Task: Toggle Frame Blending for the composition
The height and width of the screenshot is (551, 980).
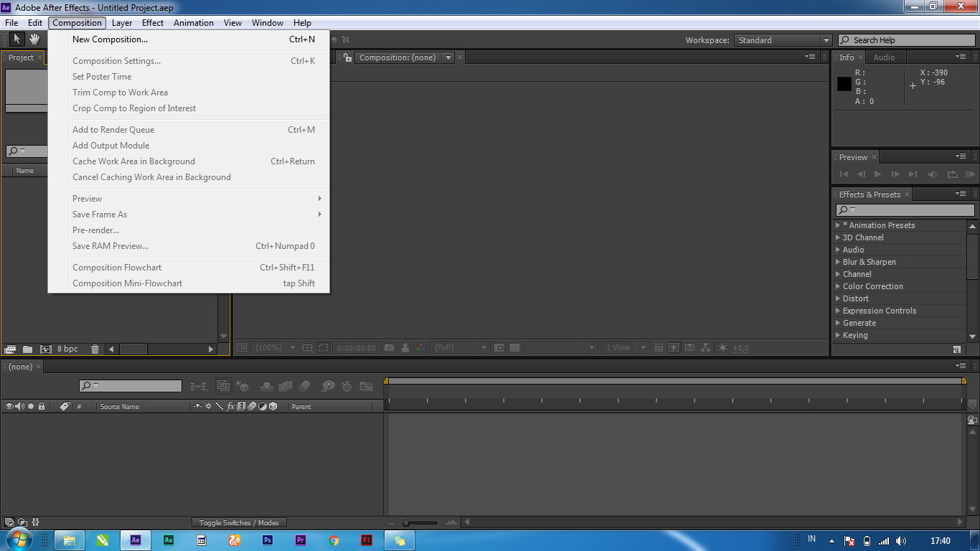Action: [x=285, y=386]
